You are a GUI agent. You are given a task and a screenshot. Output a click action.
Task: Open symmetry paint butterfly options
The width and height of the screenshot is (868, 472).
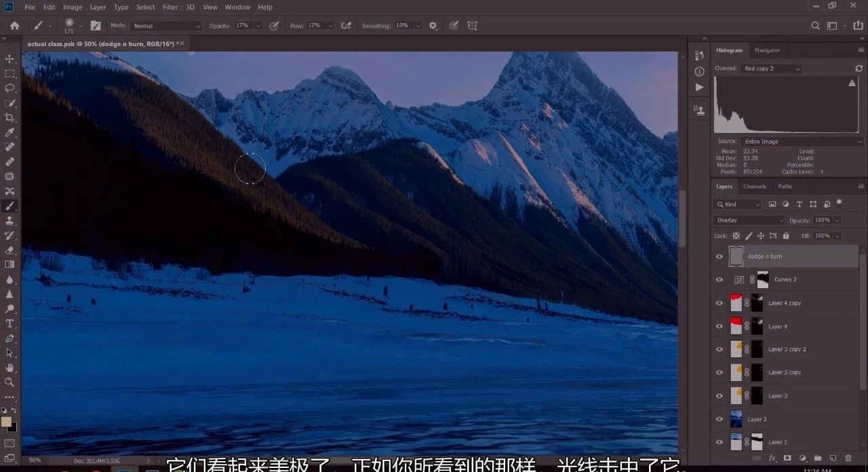pos(472,26)
